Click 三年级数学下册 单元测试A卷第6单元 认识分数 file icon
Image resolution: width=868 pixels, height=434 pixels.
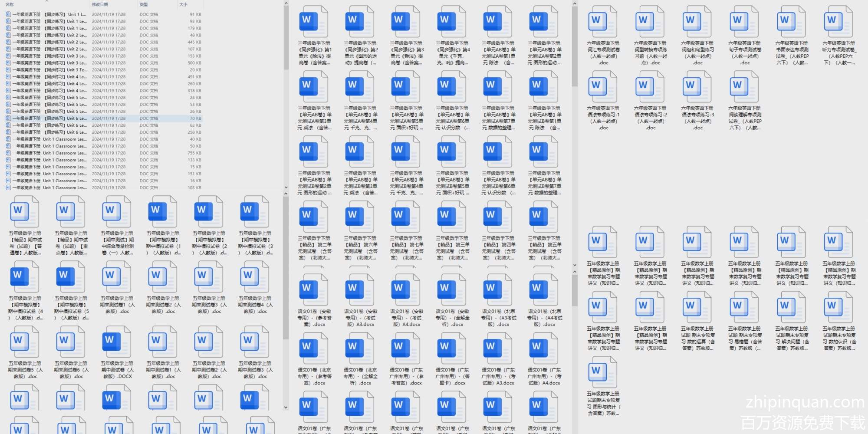point(452,87)
